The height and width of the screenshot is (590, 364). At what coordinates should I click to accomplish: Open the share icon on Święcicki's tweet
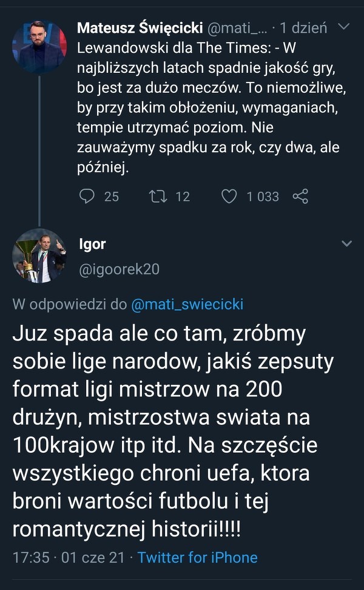[x=301, y=196]
